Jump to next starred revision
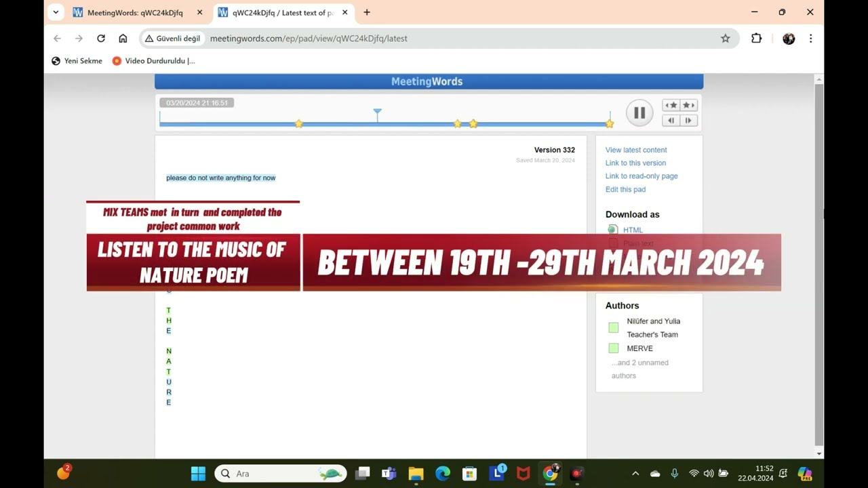The height and width of the screenshot is (488, 868). (689, 105)
